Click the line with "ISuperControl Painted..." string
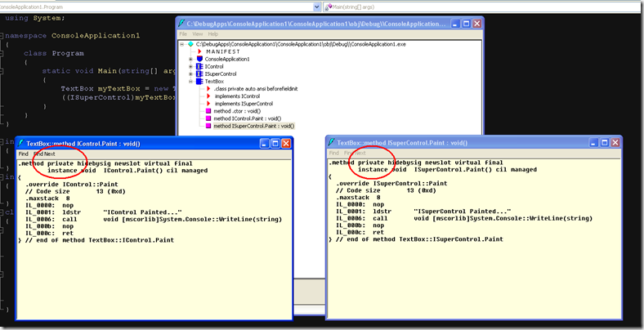The height and width of the screenshot is (330, 644). [x=423, y=212]
